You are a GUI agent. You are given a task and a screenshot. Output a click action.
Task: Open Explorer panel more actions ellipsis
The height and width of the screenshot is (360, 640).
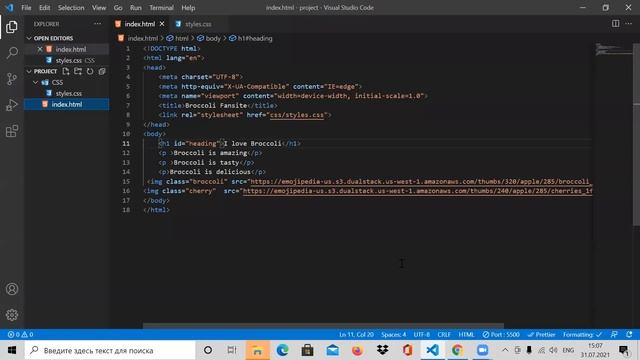pyautogui.click(x=98, y=24)
